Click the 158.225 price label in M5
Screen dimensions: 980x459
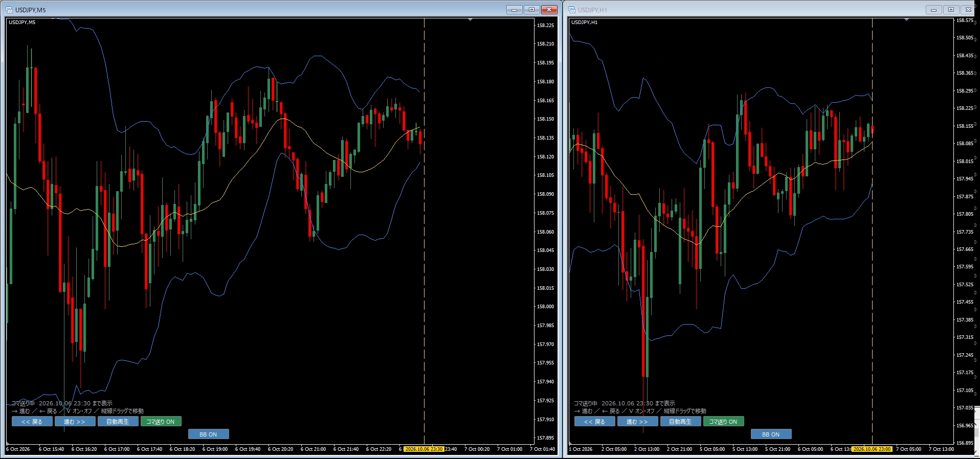[545, 26]
